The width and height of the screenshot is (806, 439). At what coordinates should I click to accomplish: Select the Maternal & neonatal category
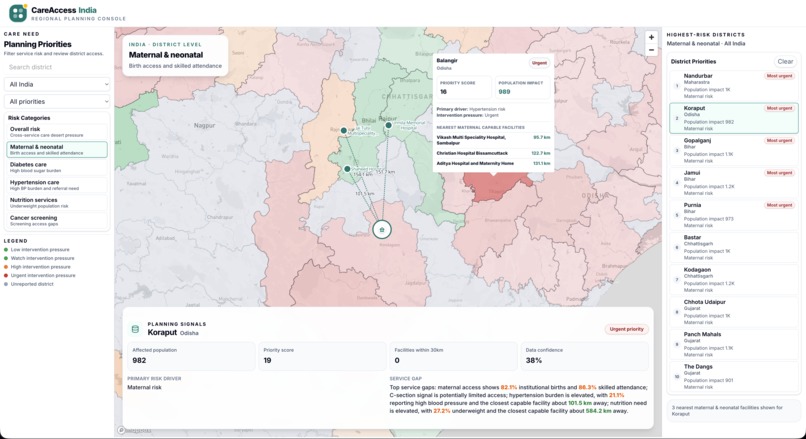tap(57, 150)
